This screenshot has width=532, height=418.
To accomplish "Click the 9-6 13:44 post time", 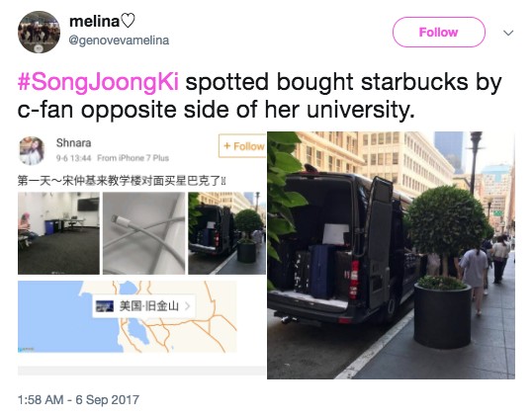I will coord(73,158).
